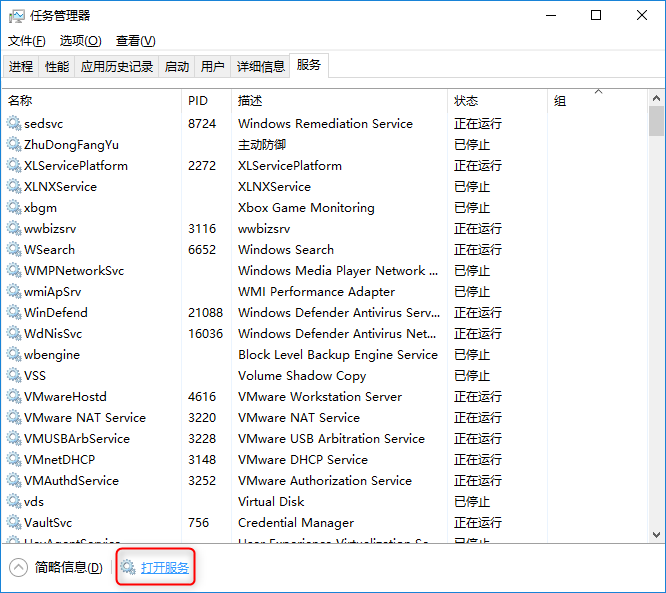Switch to the 启动 tab
The image size is (666, 593).
click(x=177, y=66)
